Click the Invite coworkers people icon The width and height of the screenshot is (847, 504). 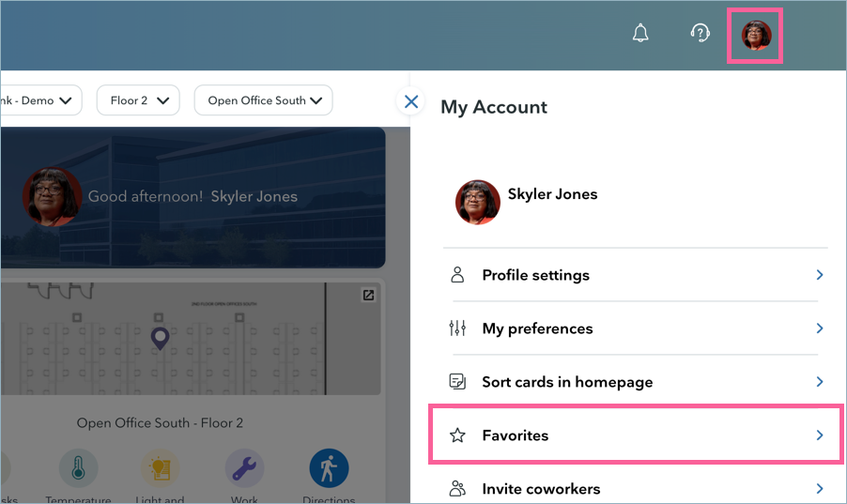coord(457,488)
